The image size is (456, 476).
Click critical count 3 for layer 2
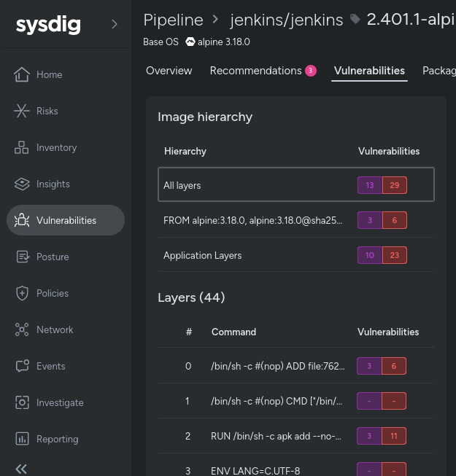(369, 436)
